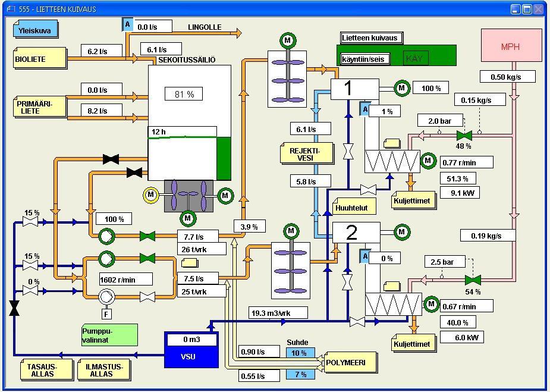Open the green valve on 7.7 l/s line

click(147, 236)
